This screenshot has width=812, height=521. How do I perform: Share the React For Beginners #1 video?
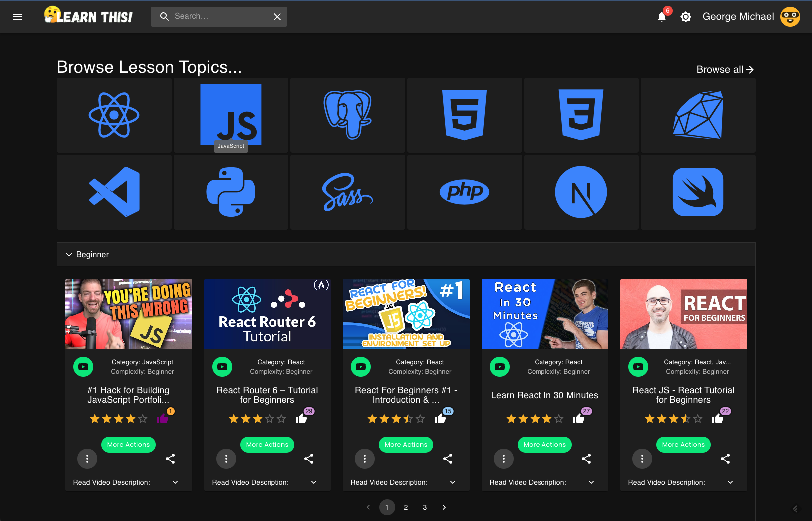pyautogui.click(x=448, y=459)
